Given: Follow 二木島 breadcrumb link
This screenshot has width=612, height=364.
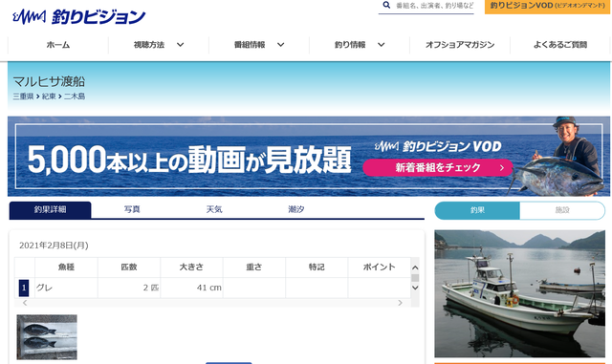Looking at the screenshot, I should 75,96.
